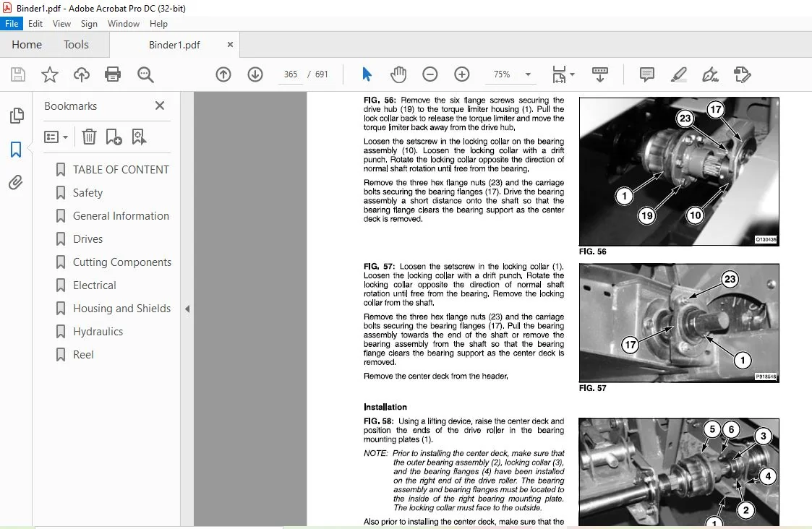Add new bookmark icon
This screenshot has height=529, width=812.
[x=114, y=137]
